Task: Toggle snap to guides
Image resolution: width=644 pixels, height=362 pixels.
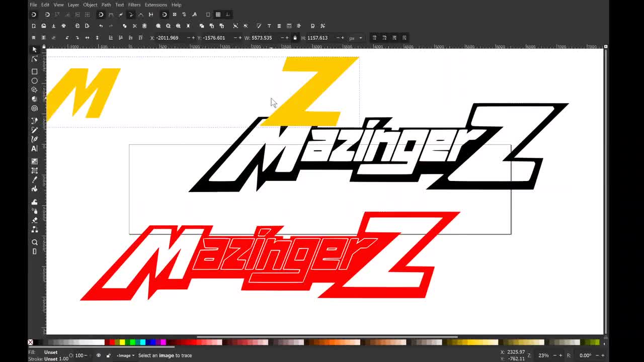Action: (x=227, y=14)
